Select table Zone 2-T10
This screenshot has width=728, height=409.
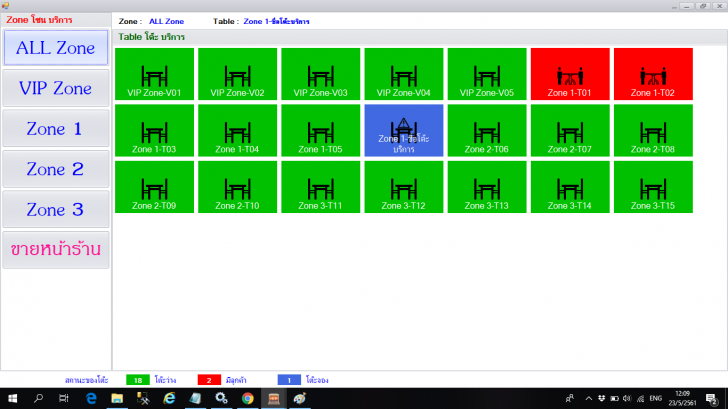(237, 187)
